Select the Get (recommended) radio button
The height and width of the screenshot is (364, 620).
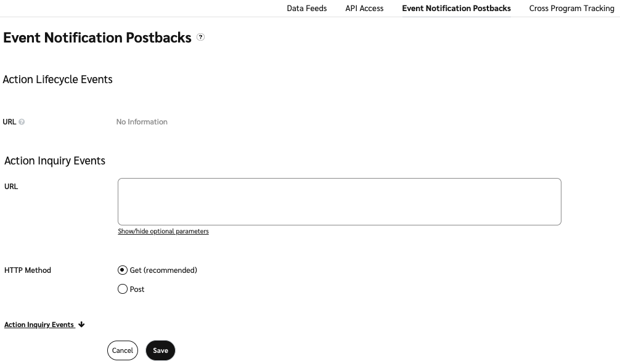click(x=123, y=270)
